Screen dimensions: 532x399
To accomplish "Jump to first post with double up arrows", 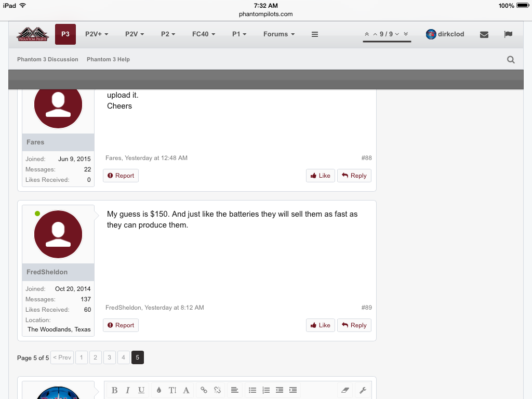I will point(367,34).
